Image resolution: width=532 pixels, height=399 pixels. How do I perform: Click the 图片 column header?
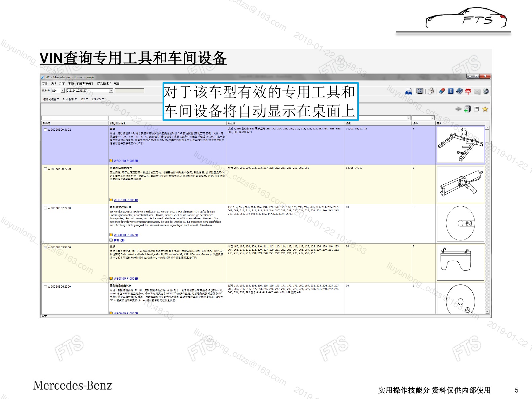(x=460, y=123)
